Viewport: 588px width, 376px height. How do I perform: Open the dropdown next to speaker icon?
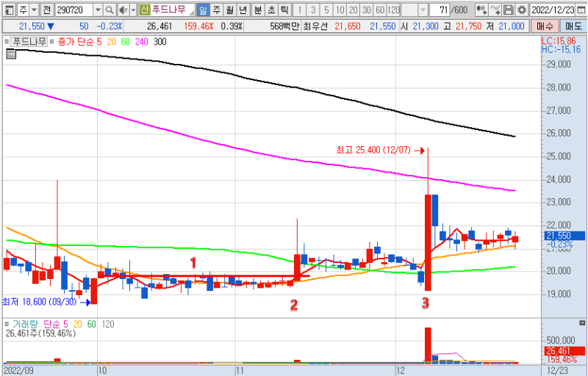pos(133,10)
